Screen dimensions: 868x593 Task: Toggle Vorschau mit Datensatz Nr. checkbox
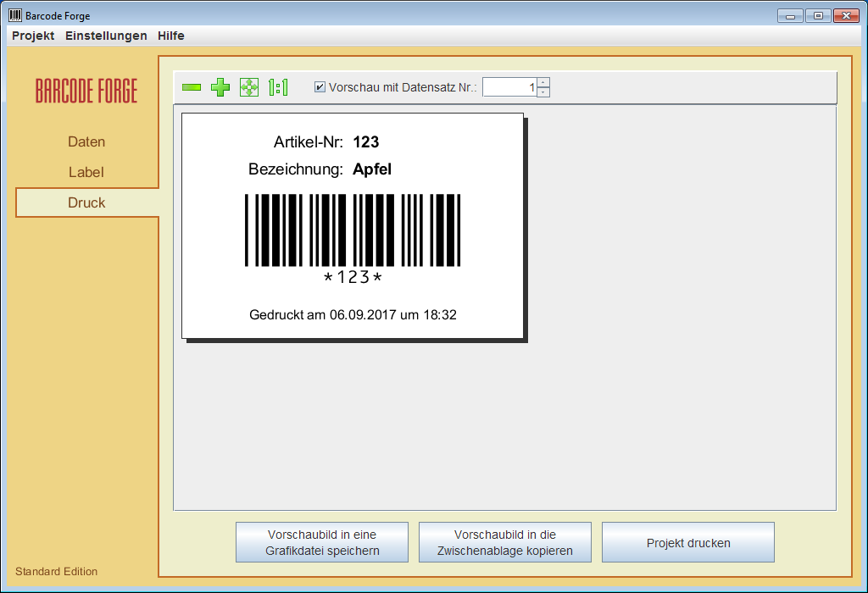pos(320,87)
